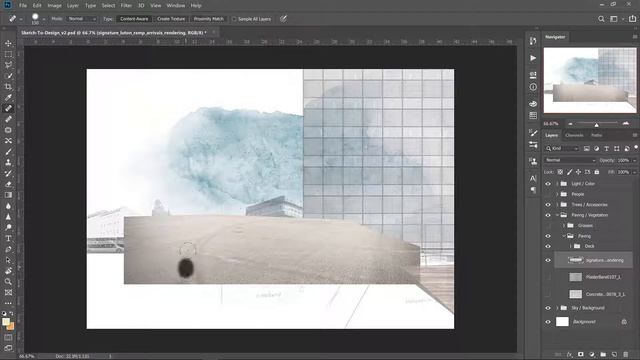Select the Spot Healing Brush tool
Image resolution: width=640 pixels, height=360 pixels.
[x=8, y=108]
